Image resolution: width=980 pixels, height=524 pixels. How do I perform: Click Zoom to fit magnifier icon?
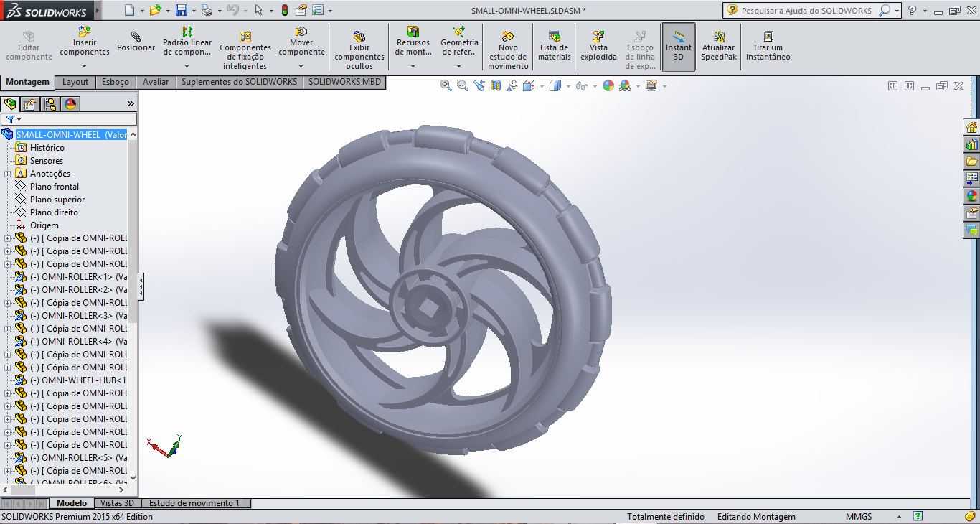click(x=446, y=85)
